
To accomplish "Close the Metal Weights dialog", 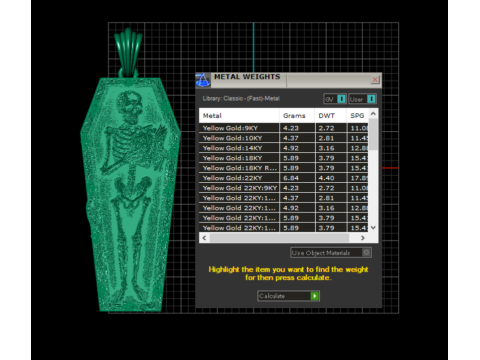I will coord(375,79).
